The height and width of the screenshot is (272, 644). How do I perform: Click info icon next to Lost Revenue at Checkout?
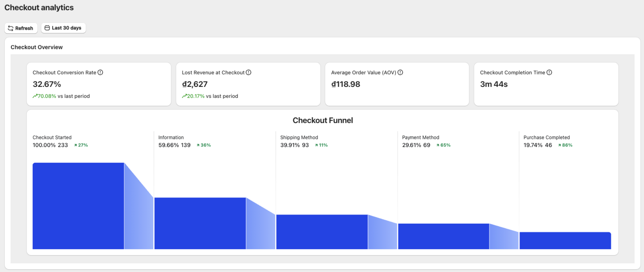(248, 72)
